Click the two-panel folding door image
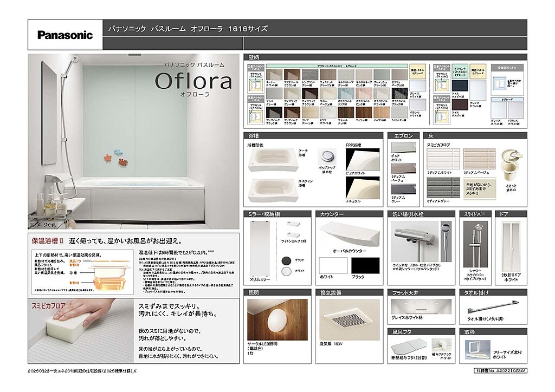 click(x=511, y=246)
